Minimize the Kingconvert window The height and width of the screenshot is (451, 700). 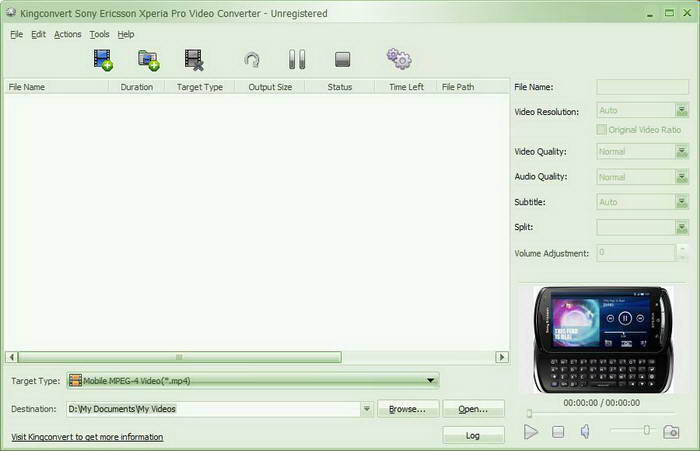(650, 14)
